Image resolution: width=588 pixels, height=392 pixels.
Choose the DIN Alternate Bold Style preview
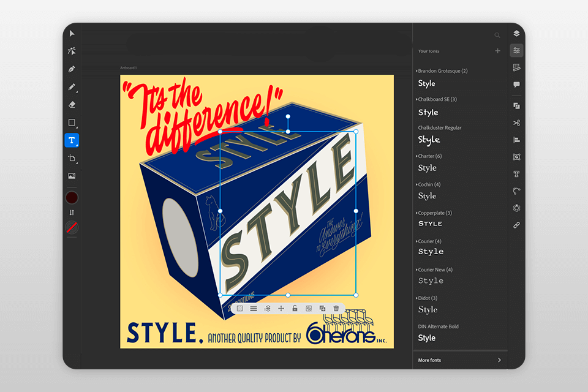pos(427,338)
